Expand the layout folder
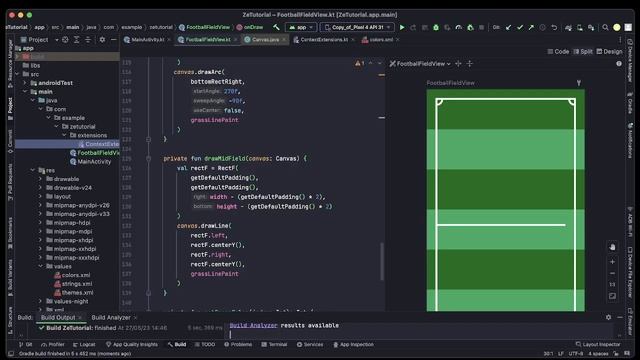 point(40,196)
